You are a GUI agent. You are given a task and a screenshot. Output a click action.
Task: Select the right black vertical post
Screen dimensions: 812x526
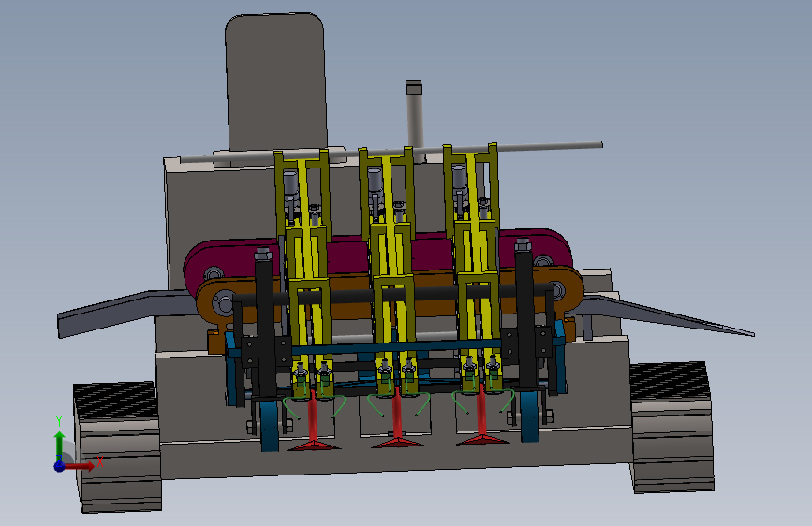coord(525,314)
